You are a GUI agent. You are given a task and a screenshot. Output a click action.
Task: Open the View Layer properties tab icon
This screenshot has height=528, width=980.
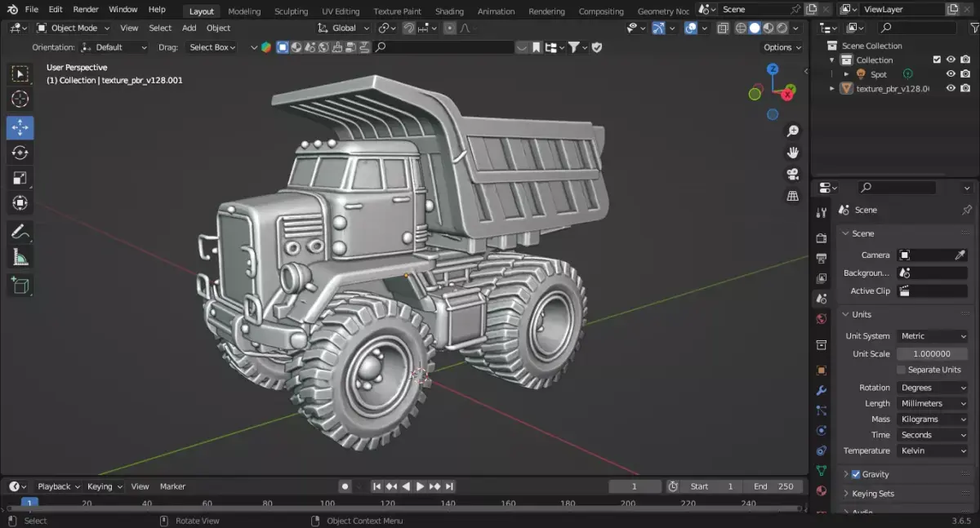[x=822, y=278]
